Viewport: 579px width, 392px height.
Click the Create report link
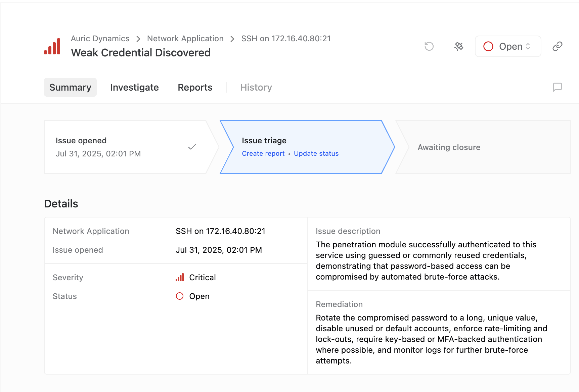[263, 153]
